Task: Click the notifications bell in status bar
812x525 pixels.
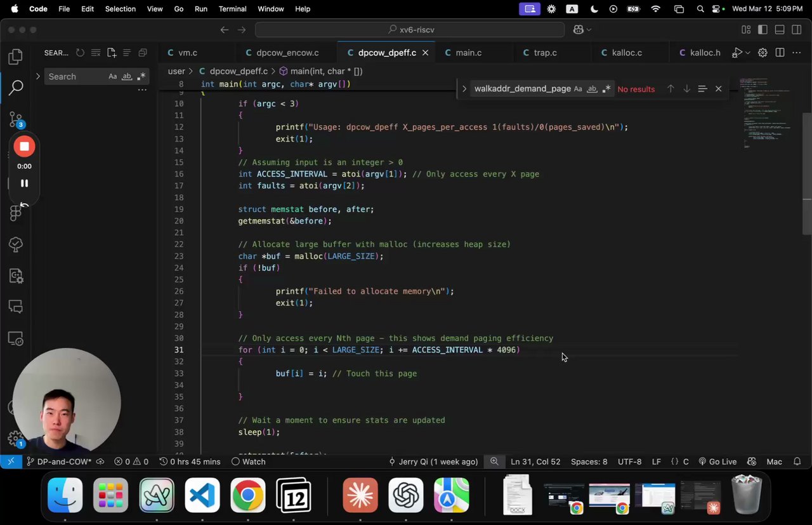Action: 797,462
